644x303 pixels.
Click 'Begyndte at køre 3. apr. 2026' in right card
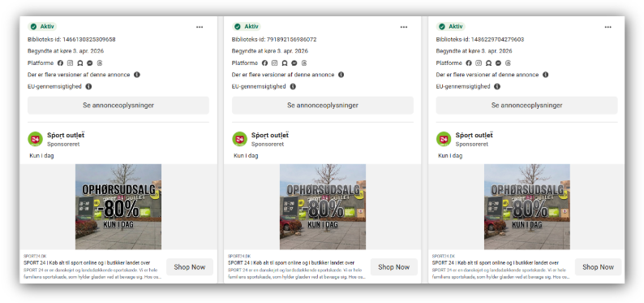pyautogui.click(x=474, y=51)
